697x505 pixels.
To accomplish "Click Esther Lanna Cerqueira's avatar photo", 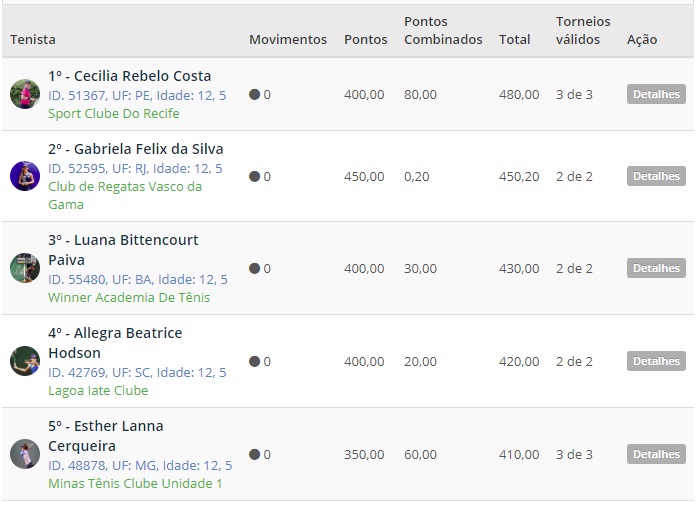I will [x=25, y=454].
